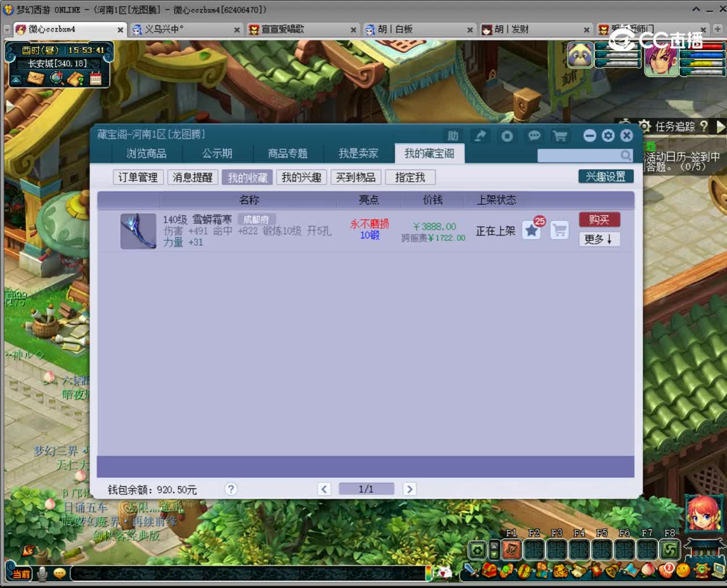Open the shopping cart in the 藏宝阁 window title bar

click(x=560, y=136)
